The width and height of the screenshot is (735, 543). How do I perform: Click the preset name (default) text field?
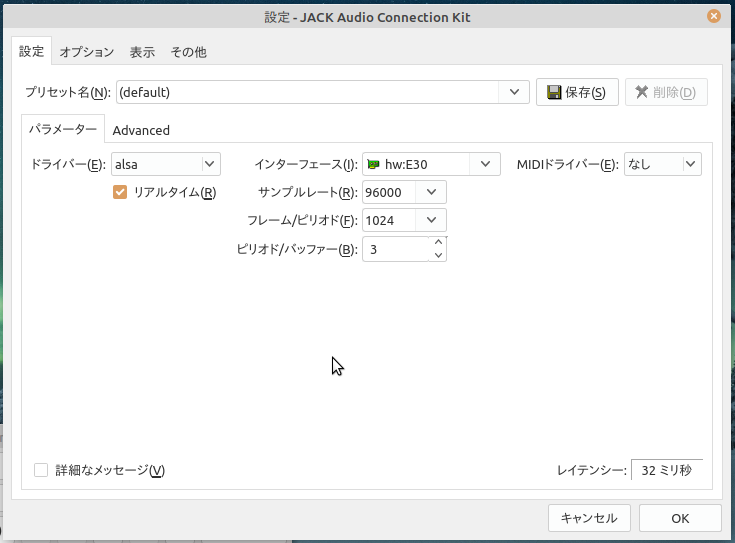pos(308,92)
